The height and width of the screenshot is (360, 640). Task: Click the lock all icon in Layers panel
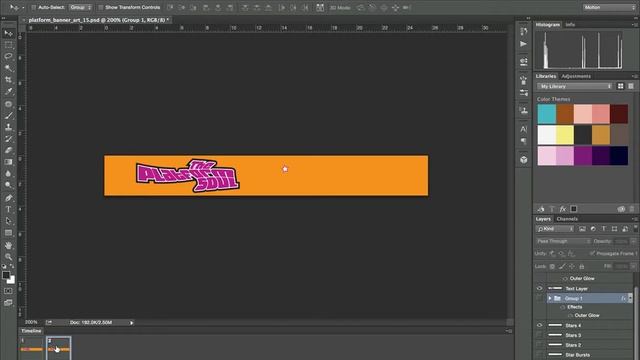point(582,267)
